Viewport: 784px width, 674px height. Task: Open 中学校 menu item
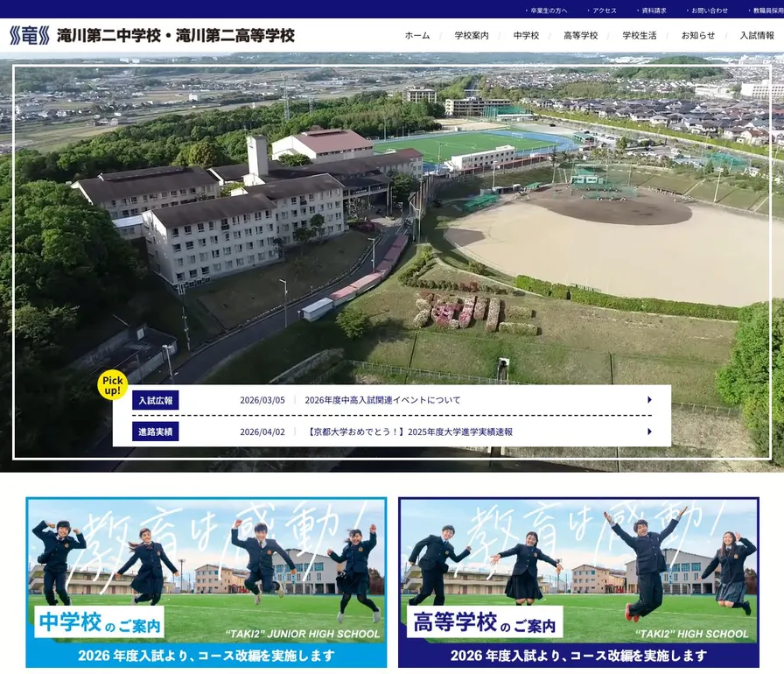[526, 36]
